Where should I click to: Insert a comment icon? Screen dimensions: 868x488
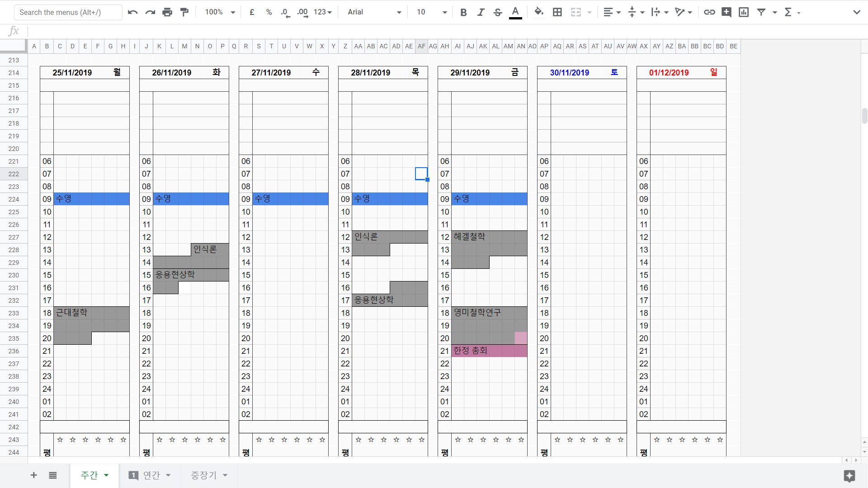tap(726, 12)
